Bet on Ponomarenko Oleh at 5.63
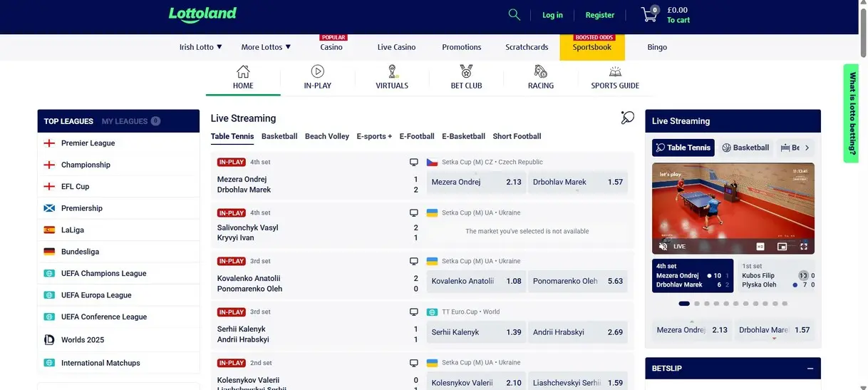 click(x=578, y=281)
